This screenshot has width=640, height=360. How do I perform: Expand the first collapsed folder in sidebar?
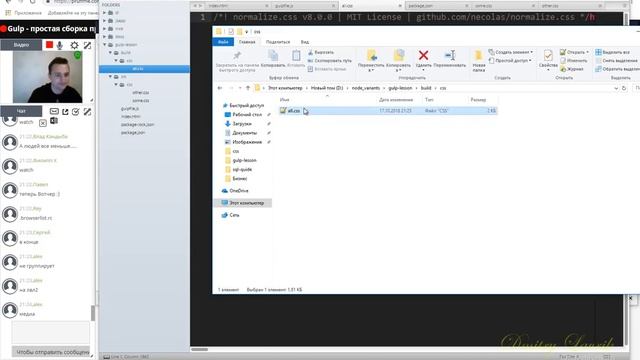pos(104,13)
